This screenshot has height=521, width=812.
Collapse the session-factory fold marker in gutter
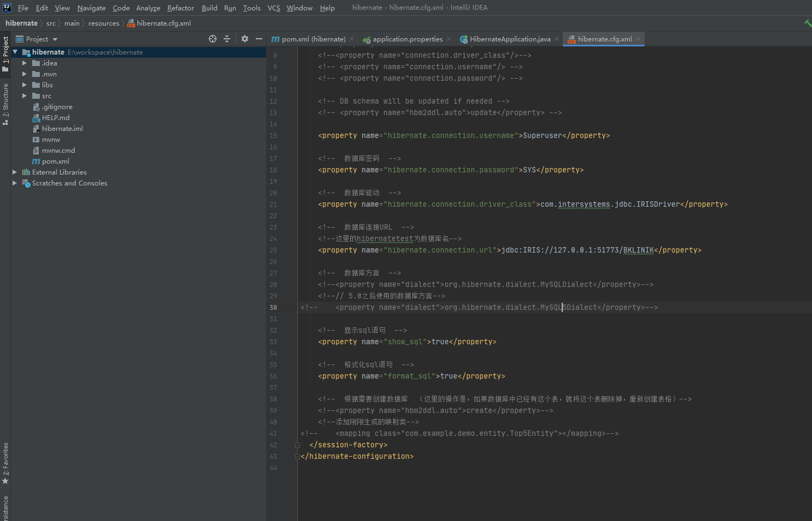297,445
